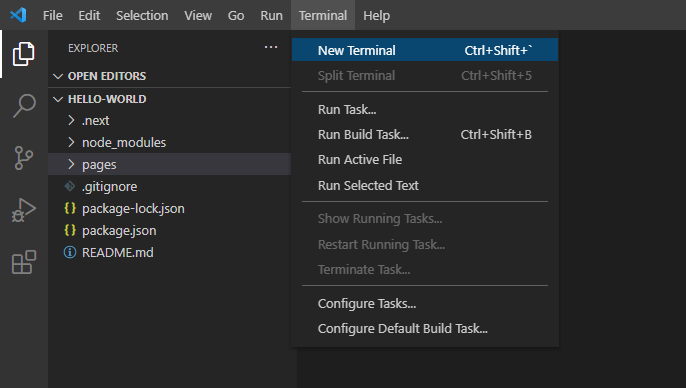Select the .next folder name

click(x=95, y=121)
